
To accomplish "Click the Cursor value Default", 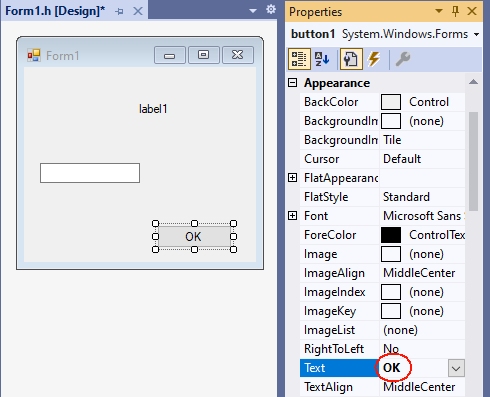I will (x=402, y=159).
